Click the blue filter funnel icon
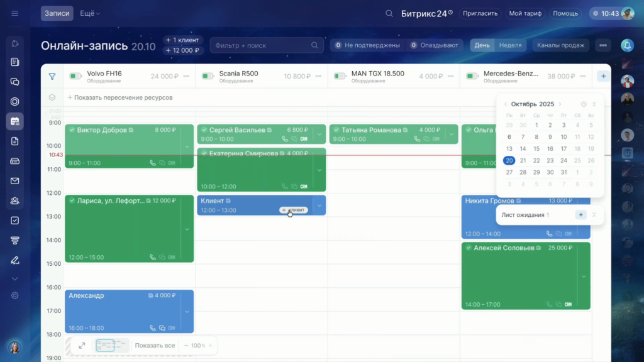 click(52, 77)
